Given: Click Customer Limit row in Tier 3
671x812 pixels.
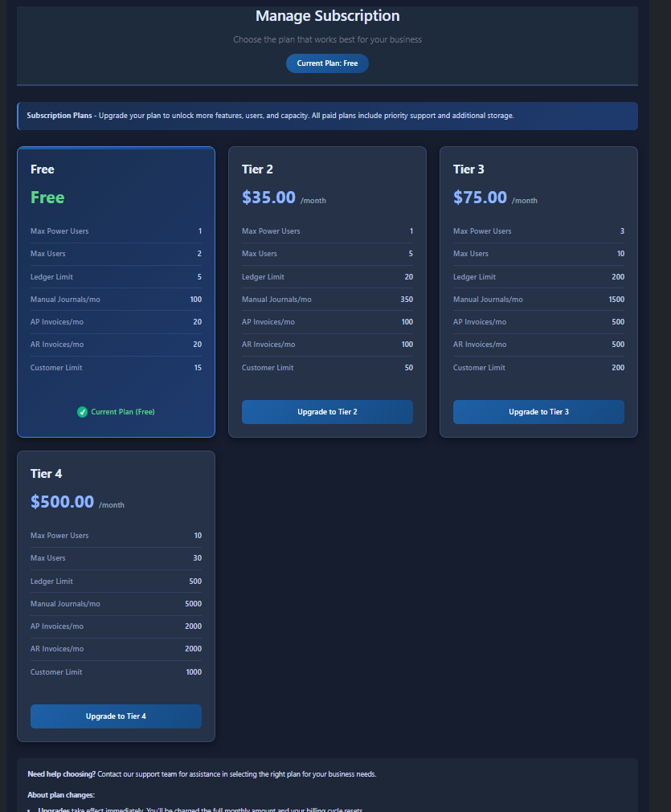Looking at the screenshot, I should 539,368.
